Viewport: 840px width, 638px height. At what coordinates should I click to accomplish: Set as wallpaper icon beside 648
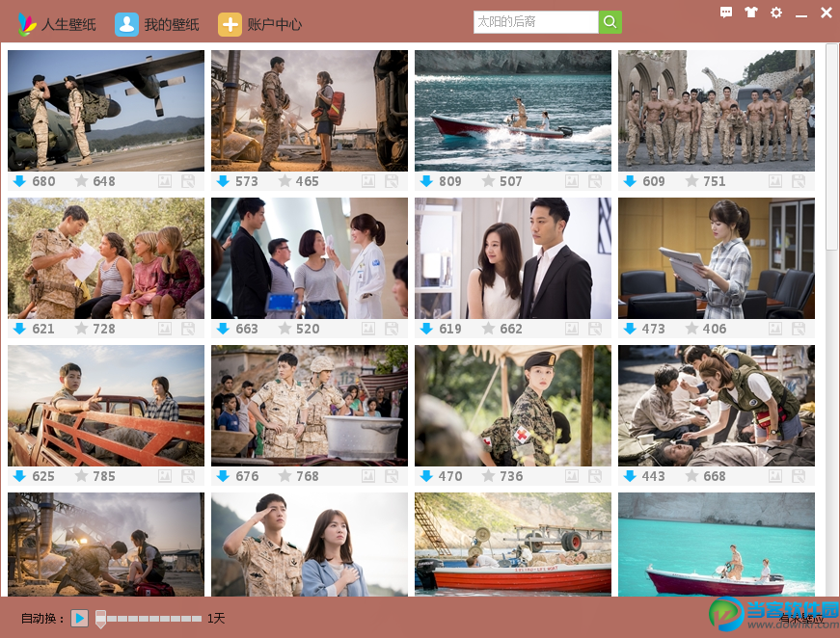point(165,181)
